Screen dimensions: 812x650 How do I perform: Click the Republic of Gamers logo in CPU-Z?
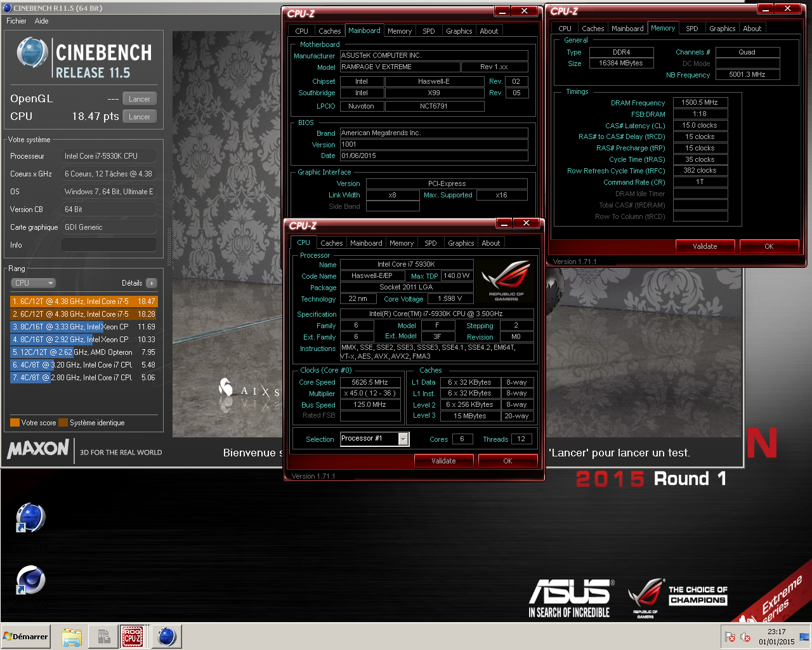(506, 280)
